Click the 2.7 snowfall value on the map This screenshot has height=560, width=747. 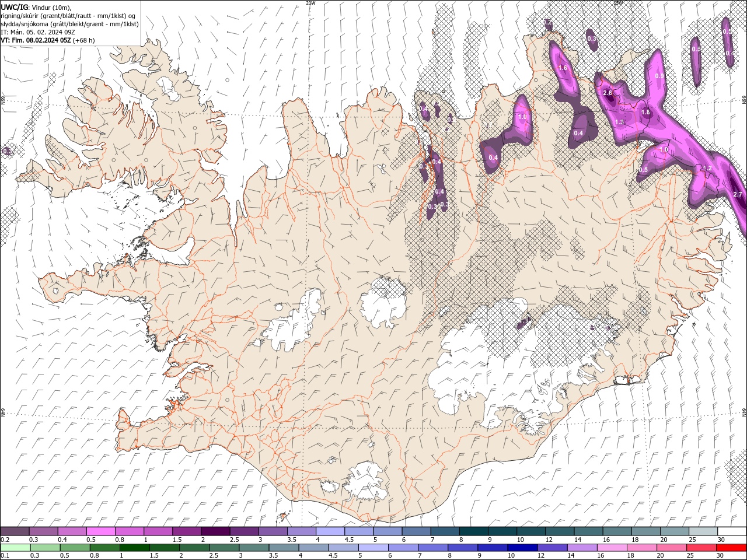pyautogui.click(x=736, y=194)
